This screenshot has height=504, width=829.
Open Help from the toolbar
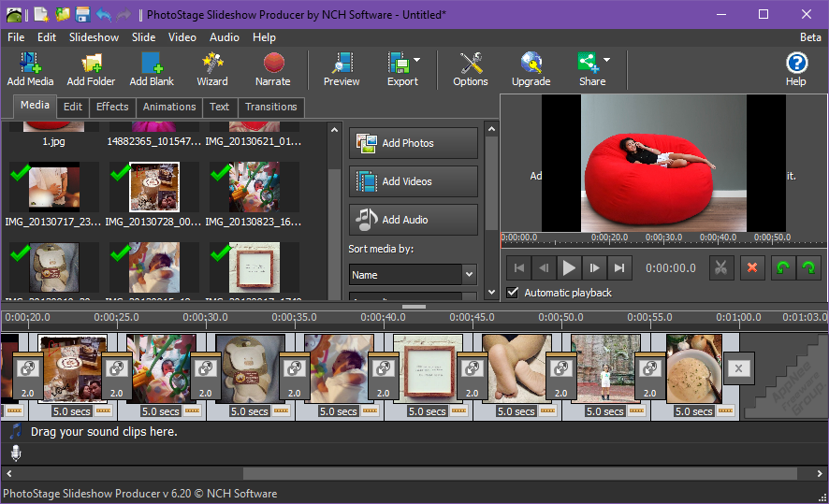(x=796, y=68)
